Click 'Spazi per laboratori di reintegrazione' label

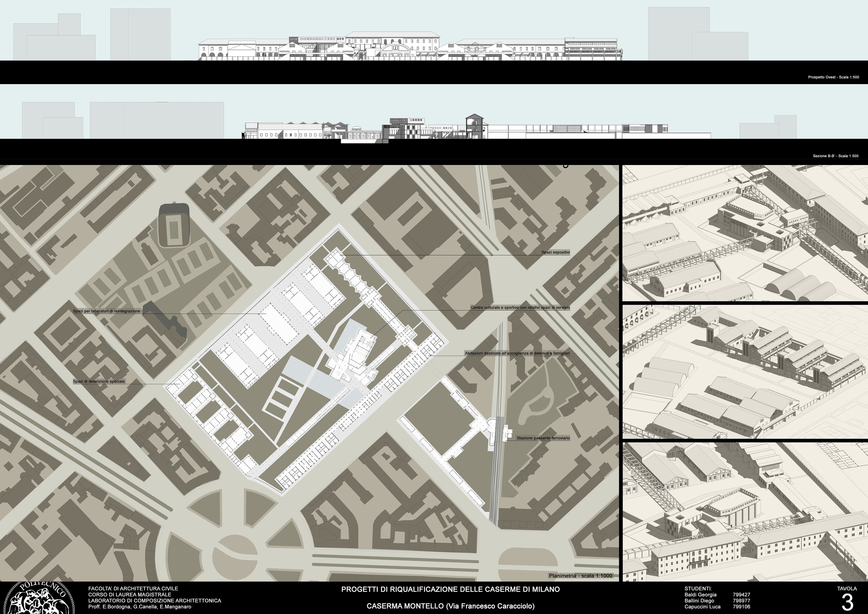107,311
